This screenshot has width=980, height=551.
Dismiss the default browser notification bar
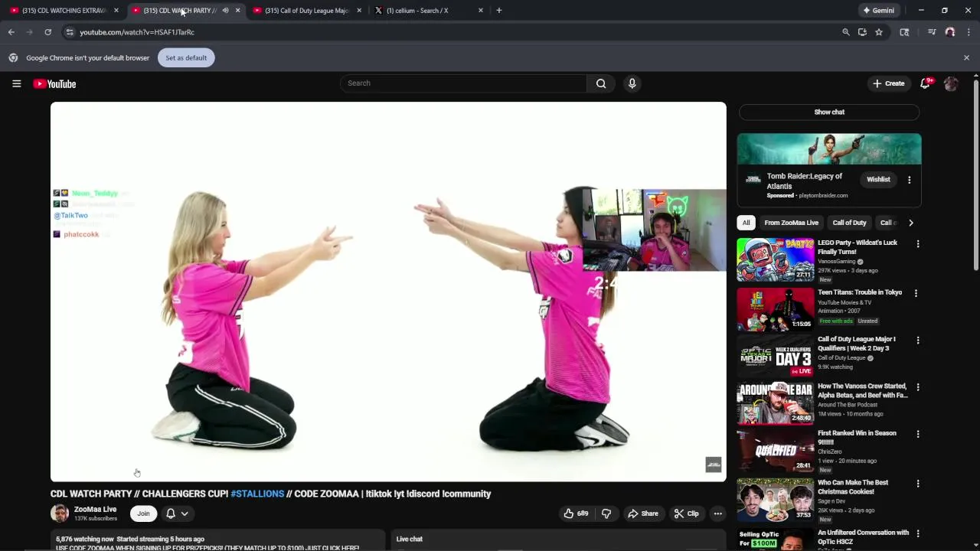tap(966, 58)
